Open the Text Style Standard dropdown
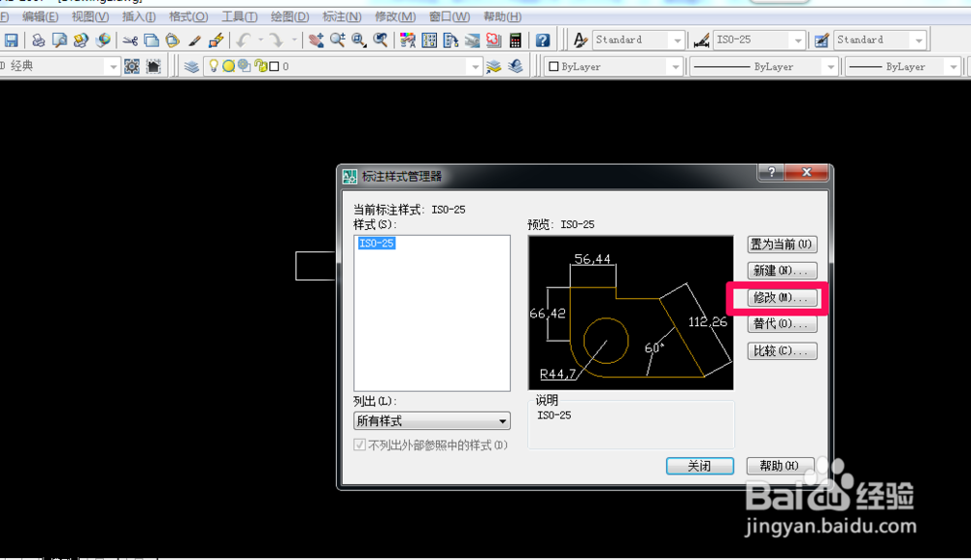Image resolution: width=971 pixels, height=560 pixels. pos(677,40)
